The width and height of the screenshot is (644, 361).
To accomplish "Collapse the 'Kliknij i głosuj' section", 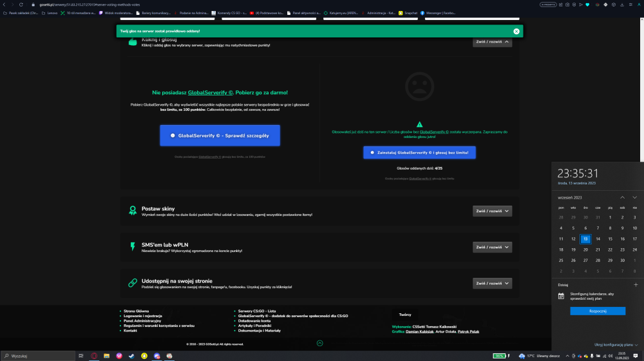I will 492,42.
